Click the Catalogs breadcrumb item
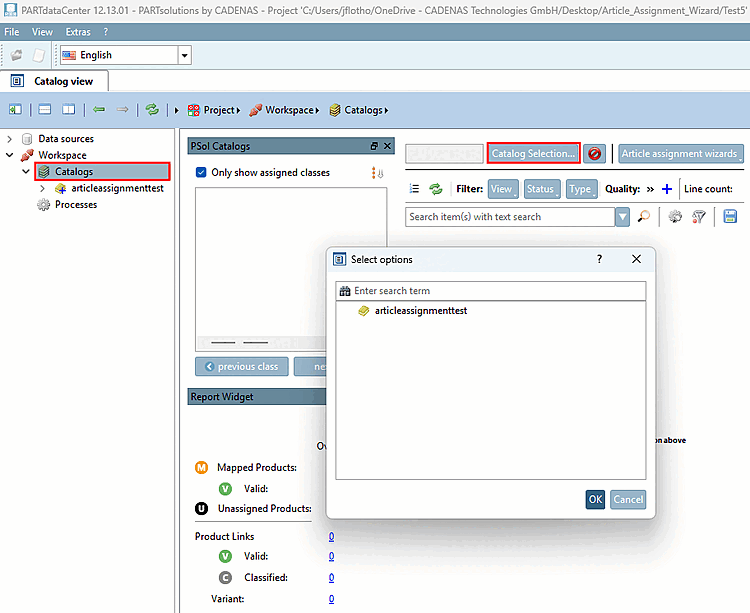The image size is (750, 613). (x=359, y=110)
